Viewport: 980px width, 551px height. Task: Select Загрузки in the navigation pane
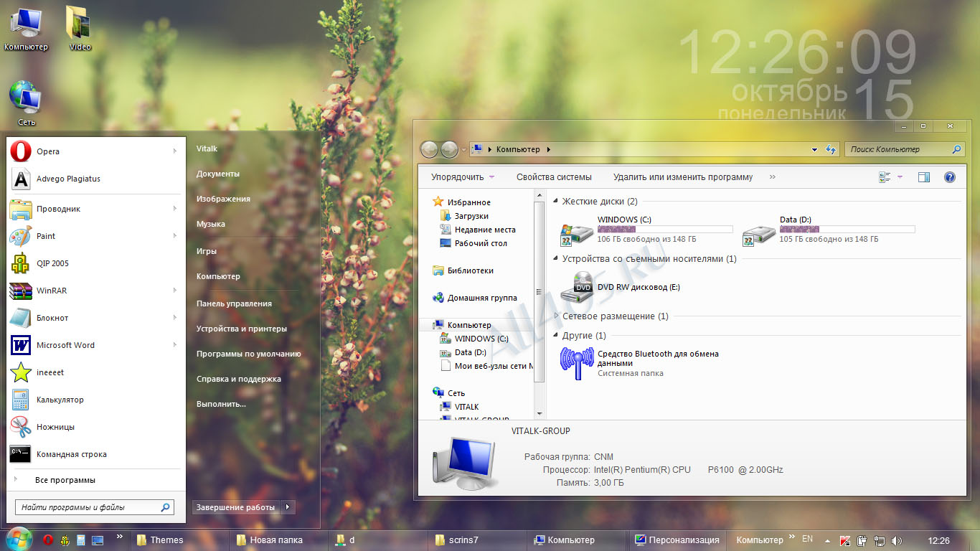(x=471, y=216)
